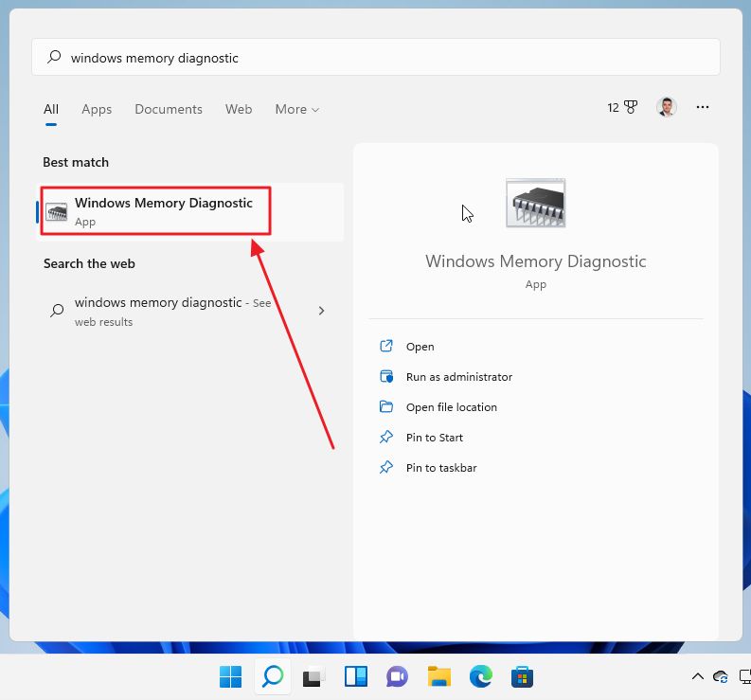Switch to the Documents tab
The image size is (751, 700).
click(169, 109)
